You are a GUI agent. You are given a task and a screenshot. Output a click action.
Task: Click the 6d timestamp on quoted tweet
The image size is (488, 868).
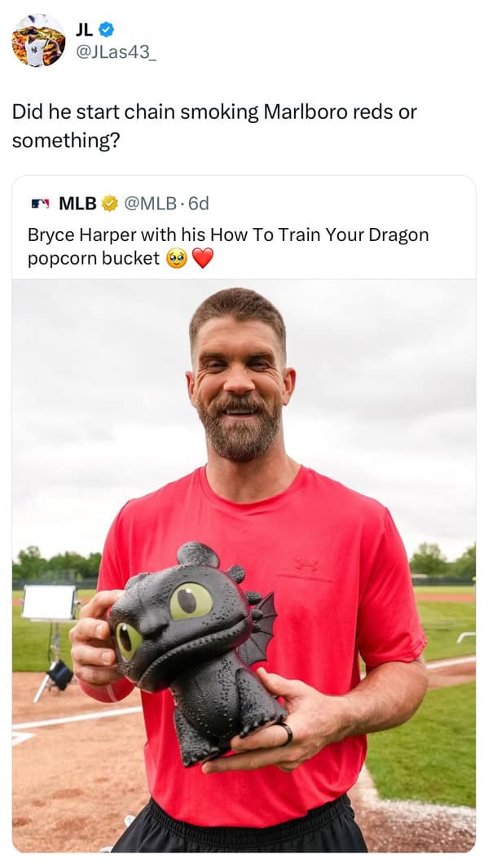pyautogui.click(x=198, y=204)
